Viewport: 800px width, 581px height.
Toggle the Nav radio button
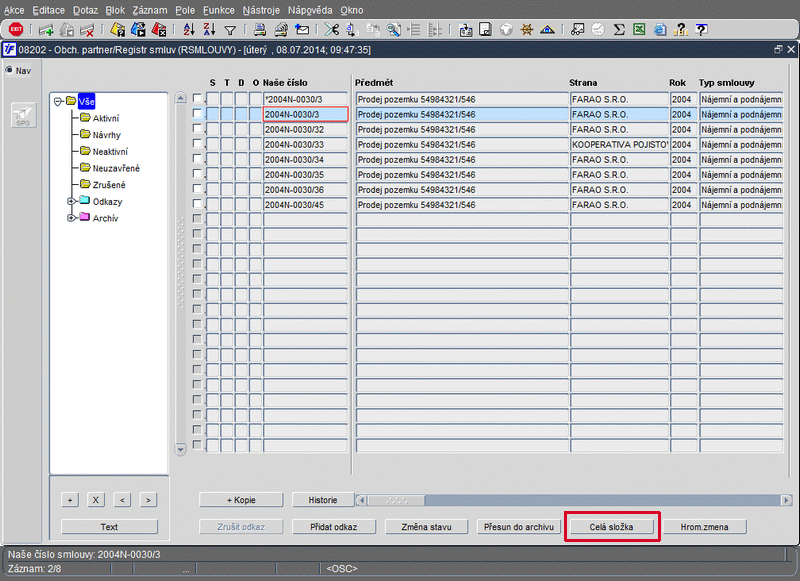[9, 70]
